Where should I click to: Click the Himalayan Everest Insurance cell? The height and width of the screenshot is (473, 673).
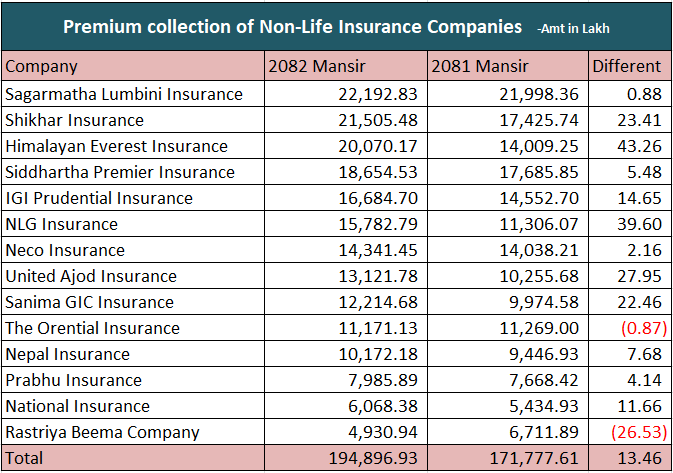point(116,146)
